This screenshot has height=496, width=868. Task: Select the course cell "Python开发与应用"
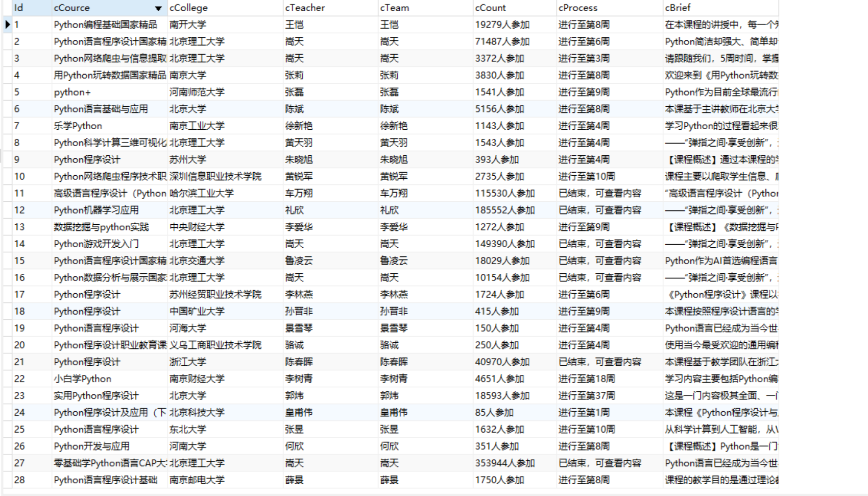[x=109, y=446]
